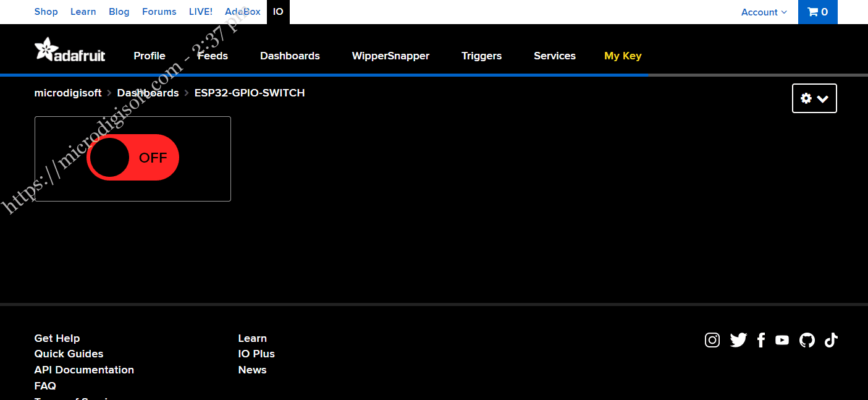Select the IO tab in top bar
The height and width of the screenshot is (400, 868).
278,12
